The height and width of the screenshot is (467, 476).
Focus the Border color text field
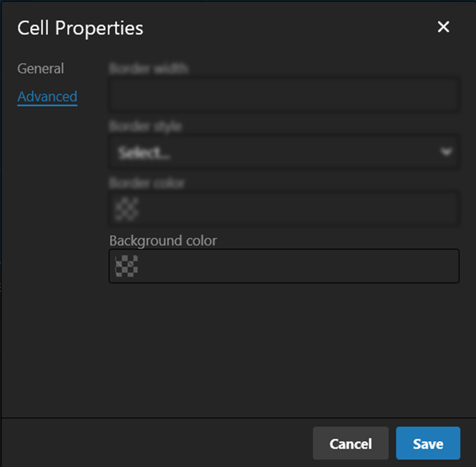[298, 209]
